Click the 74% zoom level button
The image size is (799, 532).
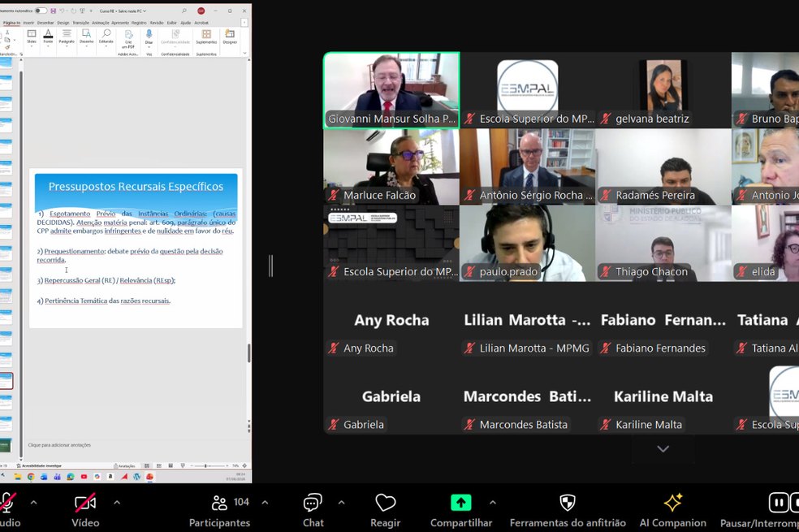[x=235, y=465]
